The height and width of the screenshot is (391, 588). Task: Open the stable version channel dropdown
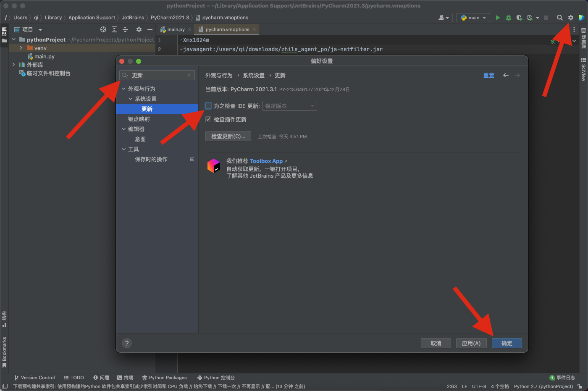click(x=289, y=106)
